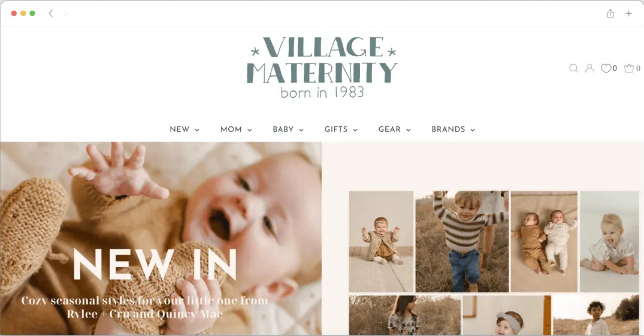Open the account profile icon
Image resolution: width=644 pixels, height=336 pixels.
point(589,68)
